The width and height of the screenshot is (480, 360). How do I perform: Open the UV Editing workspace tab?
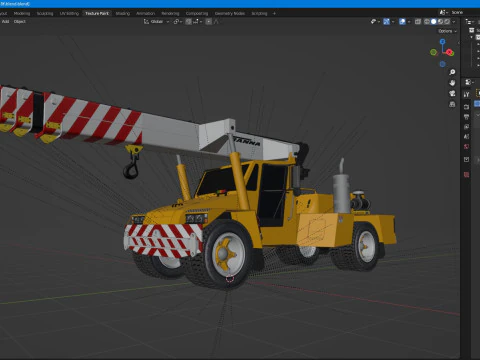(x=69, y=13)
